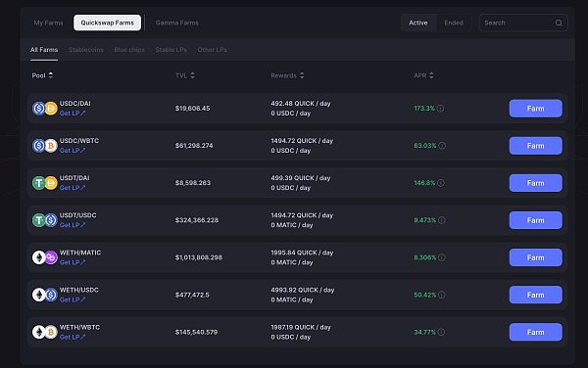Open the Gamma Farms tab
Screen dimensions: 588x368
[x=177, y=23]
